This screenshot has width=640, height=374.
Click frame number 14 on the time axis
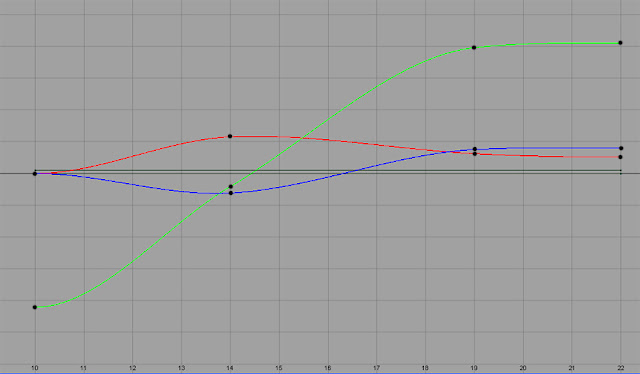pos(230,368)
